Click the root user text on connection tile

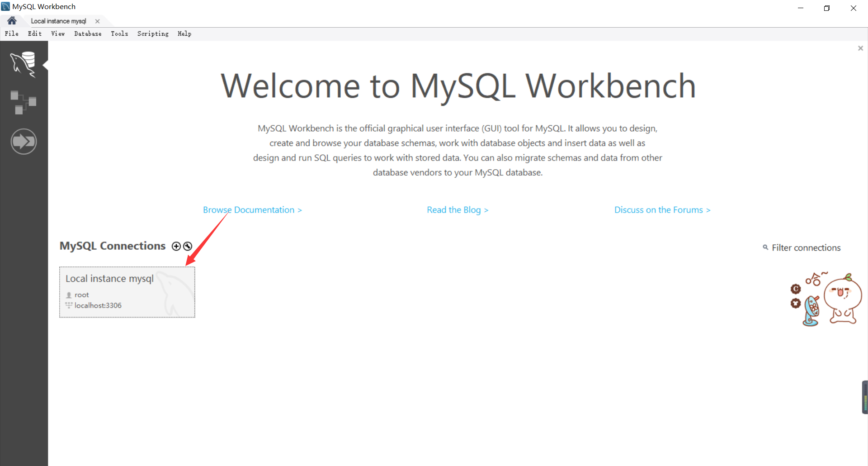82,295
